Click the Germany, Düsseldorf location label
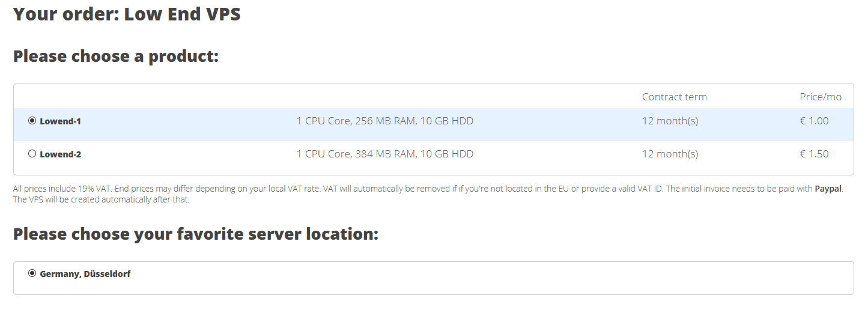 pyautogui.click(x=85, y=274)
